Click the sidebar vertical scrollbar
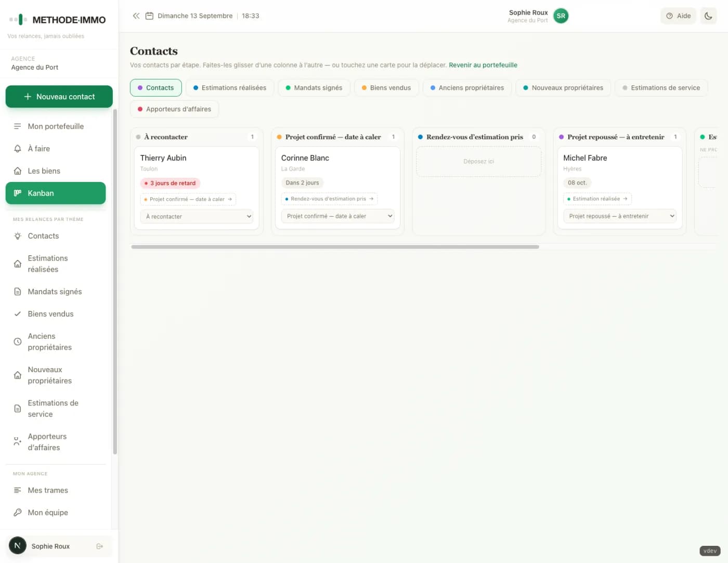Image resolution: width=728 pixels, height=563 pixels. click(115, 281)
